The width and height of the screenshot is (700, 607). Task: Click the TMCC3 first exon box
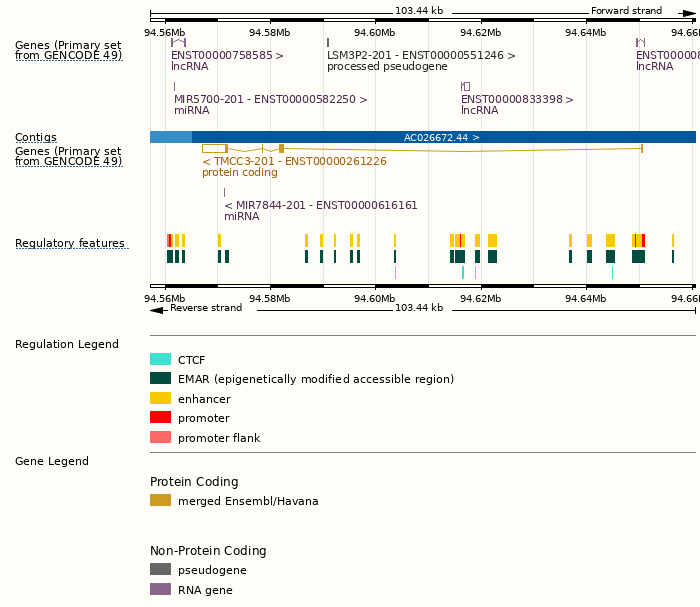[x=214, y=148]
